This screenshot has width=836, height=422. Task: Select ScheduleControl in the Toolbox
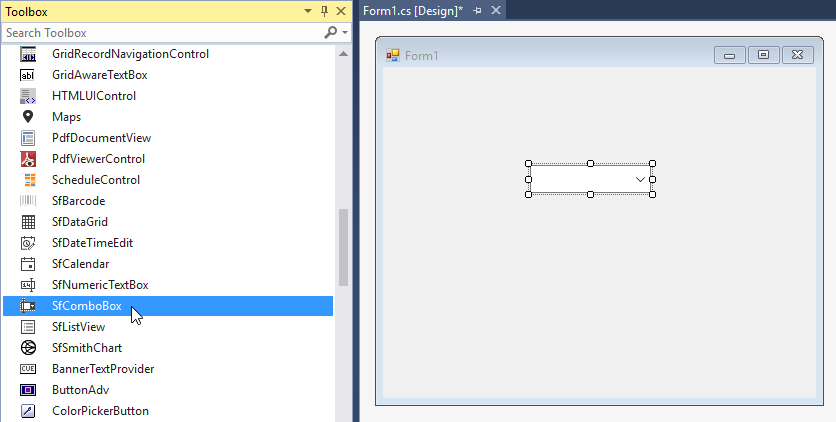96,180
